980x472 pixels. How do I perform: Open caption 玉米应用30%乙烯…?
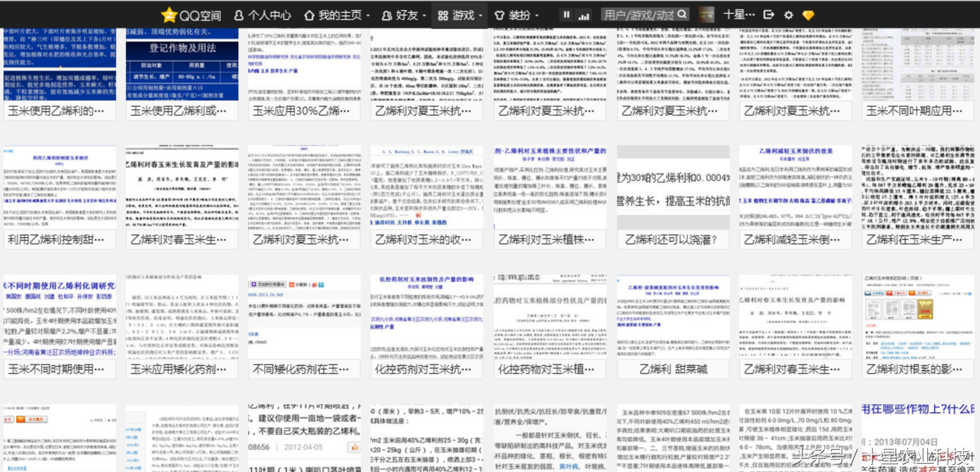coord(301,111)
